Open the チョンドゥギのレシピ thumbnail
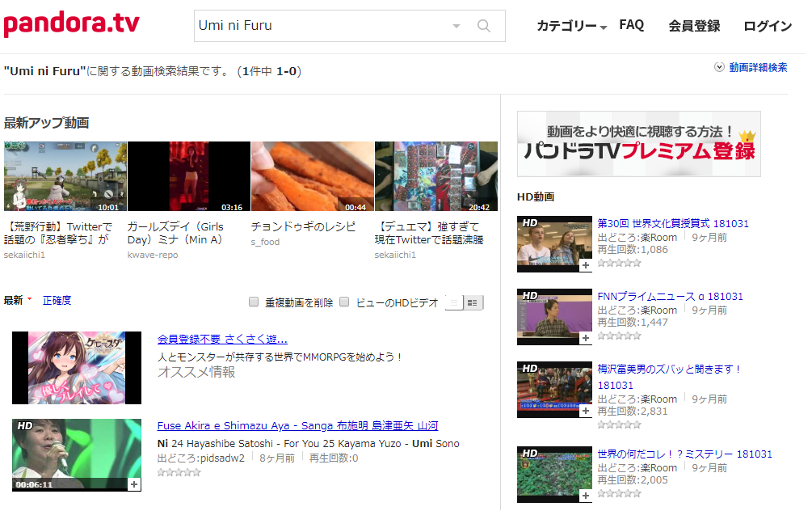This screenshot has height=511, width=812. (313, 176)
